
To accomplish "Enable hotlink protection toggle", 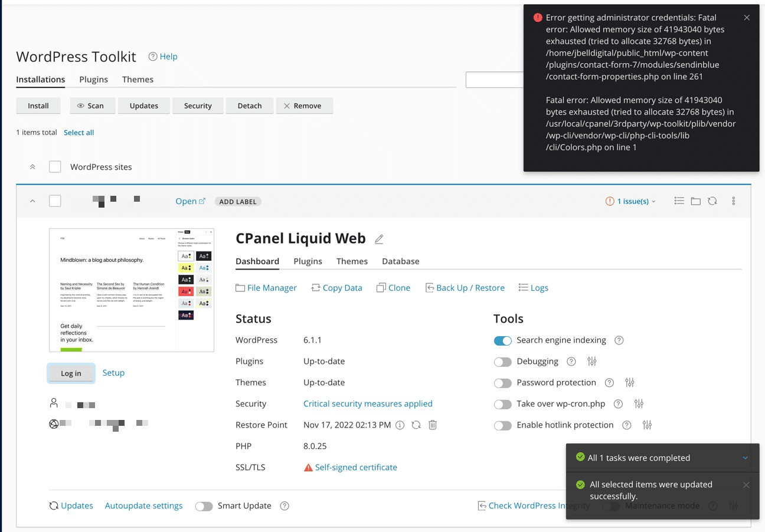I will pyautogui.click(x=503, y=425).
